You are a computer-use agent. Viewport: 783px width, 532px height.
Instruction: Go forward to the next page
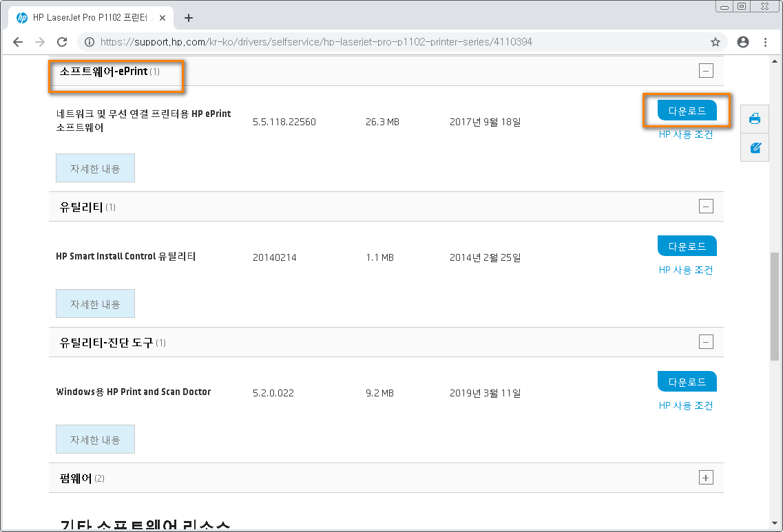[x=40, y=42]
